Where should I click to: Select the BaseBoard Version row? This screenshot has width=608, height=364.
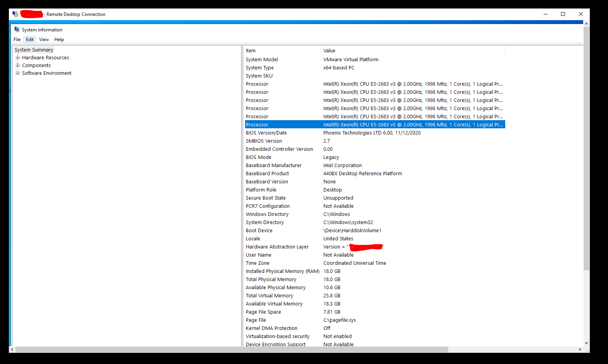(375, 182)
